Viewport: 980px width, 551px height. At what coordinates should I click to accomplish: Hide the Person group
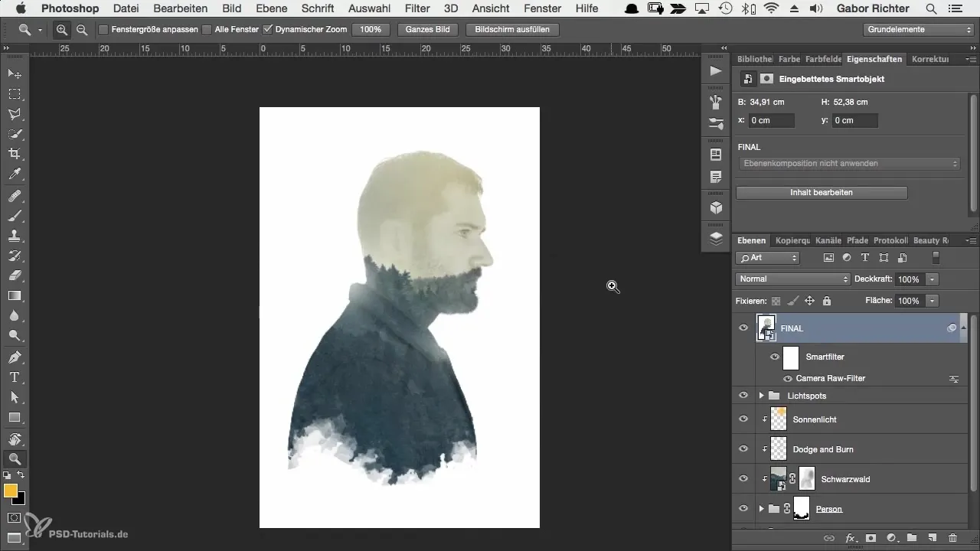[x=743, y=509]
